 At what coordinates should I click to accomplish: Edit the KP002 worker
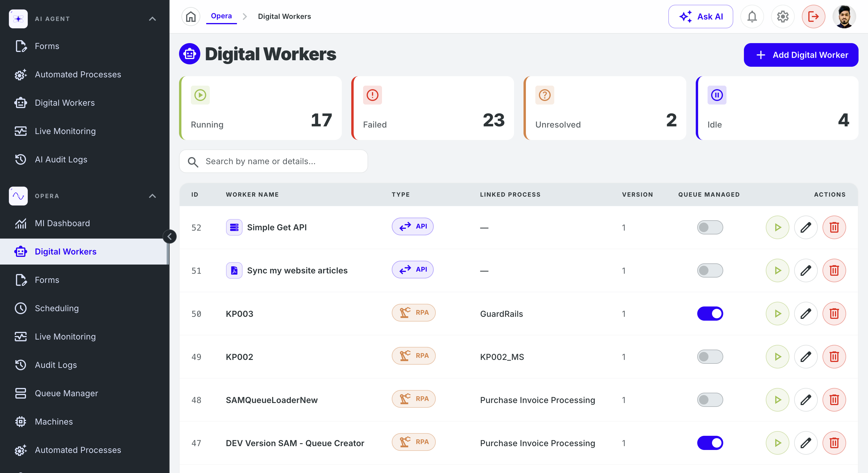point(806,356)
